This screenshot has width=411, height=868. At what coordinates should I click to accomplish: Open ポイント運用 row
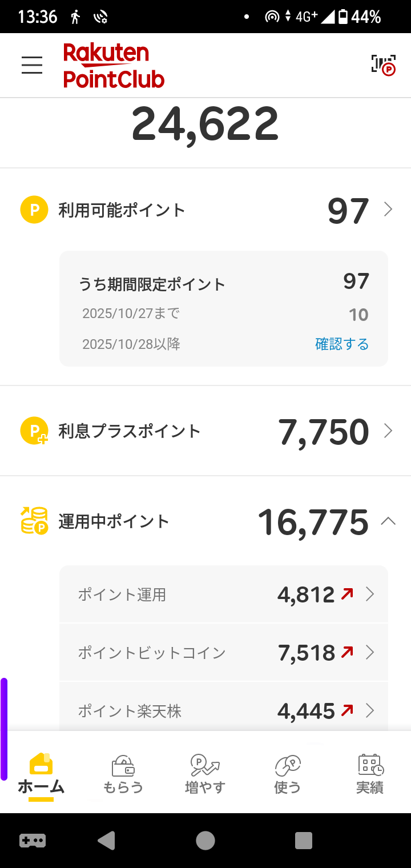(224, 594)
